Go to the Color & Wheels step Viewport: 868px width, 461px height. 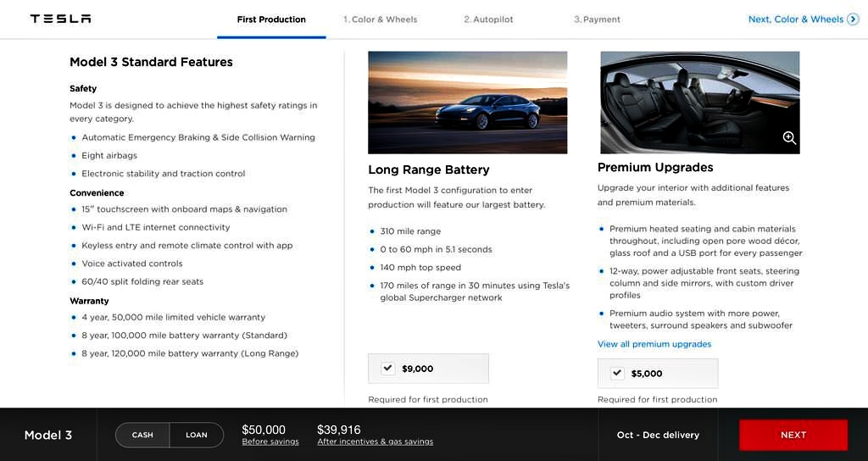coord(380,19)
